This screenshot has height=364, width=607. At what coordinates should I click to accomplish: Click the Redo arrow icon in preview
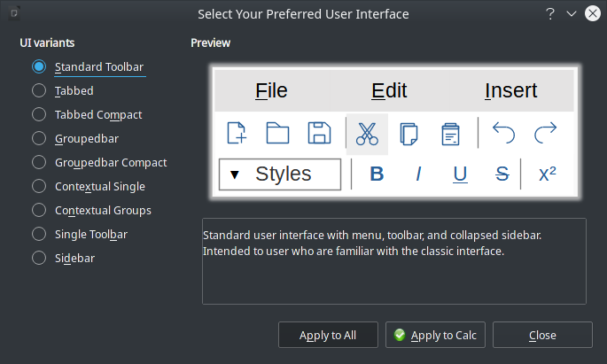click(546, 133)
